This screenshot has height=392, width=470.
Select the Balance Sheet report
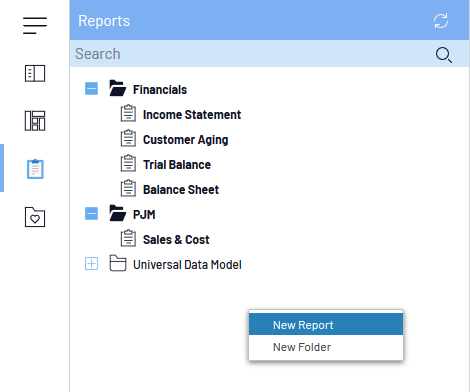(x=181, y=190)
